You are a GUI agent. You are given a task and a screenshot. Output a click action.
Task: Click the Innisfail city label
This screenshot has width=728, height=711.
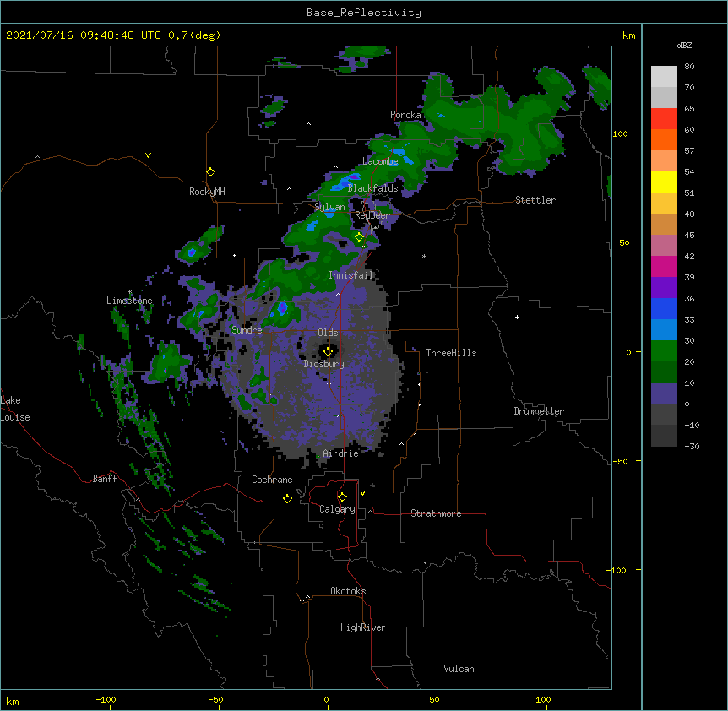(351, 275)
